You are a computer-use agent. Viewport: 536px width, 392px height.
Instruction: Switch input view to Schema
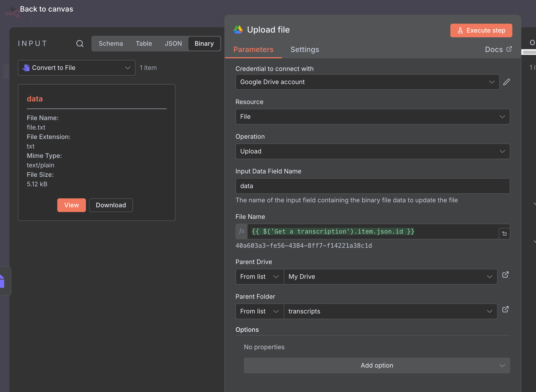tap(111, 44)
